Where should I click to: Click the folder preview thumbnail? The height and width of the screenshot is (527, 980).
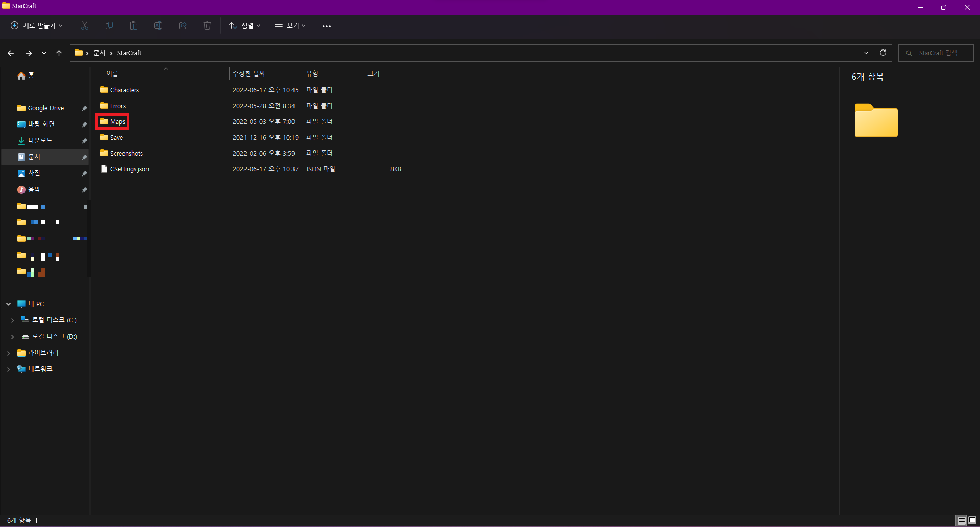[876, 120]
